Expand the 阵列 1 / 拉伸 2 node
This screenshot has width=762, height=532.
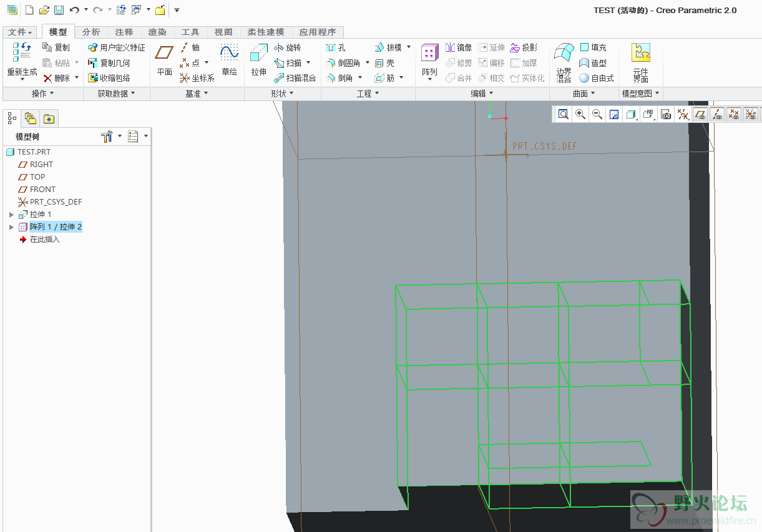[11, 227]
